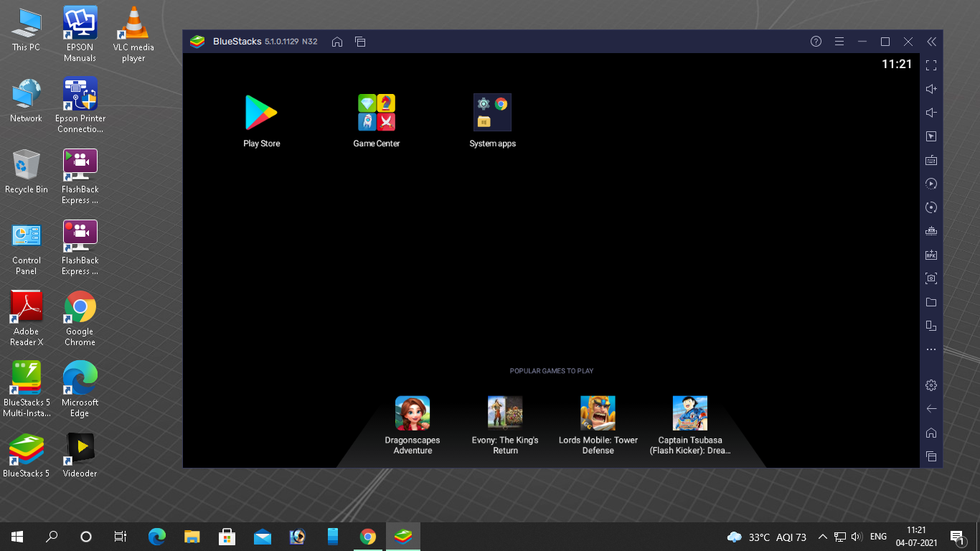Select BlueStacks 5 Multi-Instance desktop shortcut
Screen dimensions: 980x551
[27, 390]
